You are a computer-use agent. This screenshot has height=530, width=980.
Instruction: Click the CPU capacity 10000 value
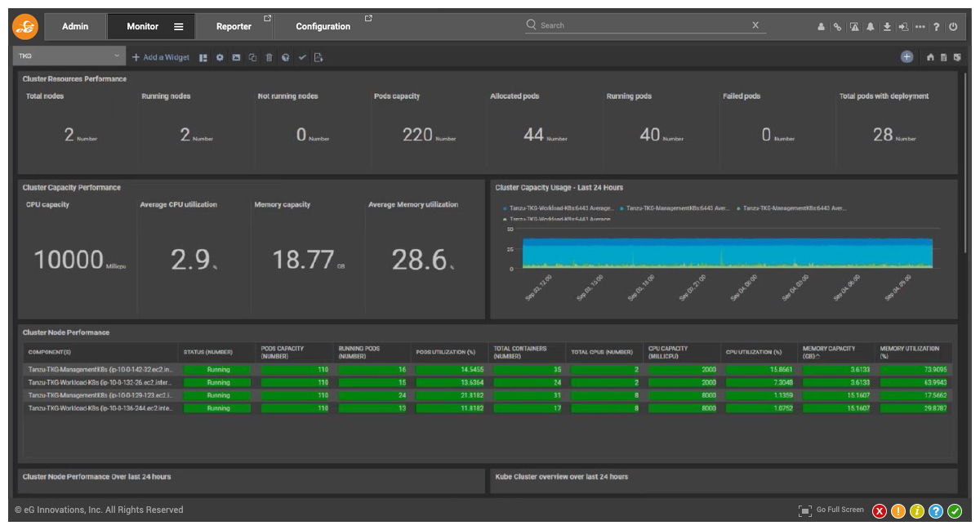pos(69,261)
